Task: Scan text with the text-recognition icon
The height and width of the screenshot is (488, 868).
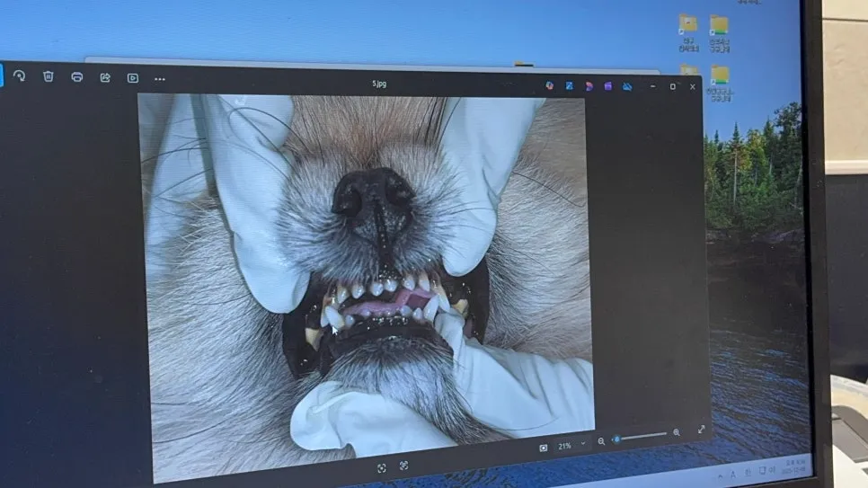Action: click(403, 466)
